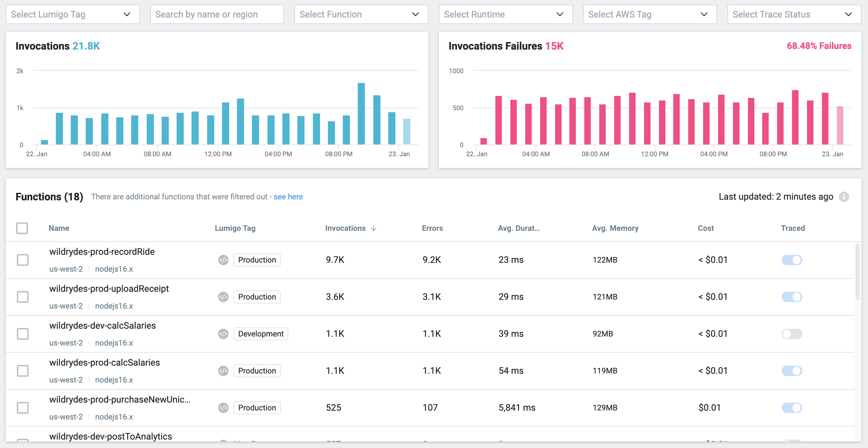Tick checkbox for wildrydes-prod-uploadReceipt
The width and height of the screenshot is (868, 448).
(23, 297)
